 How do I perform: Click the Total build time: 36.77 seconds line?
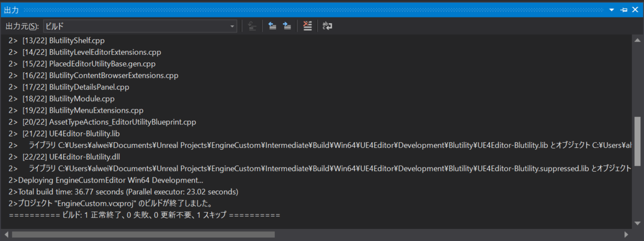(123, 192)
